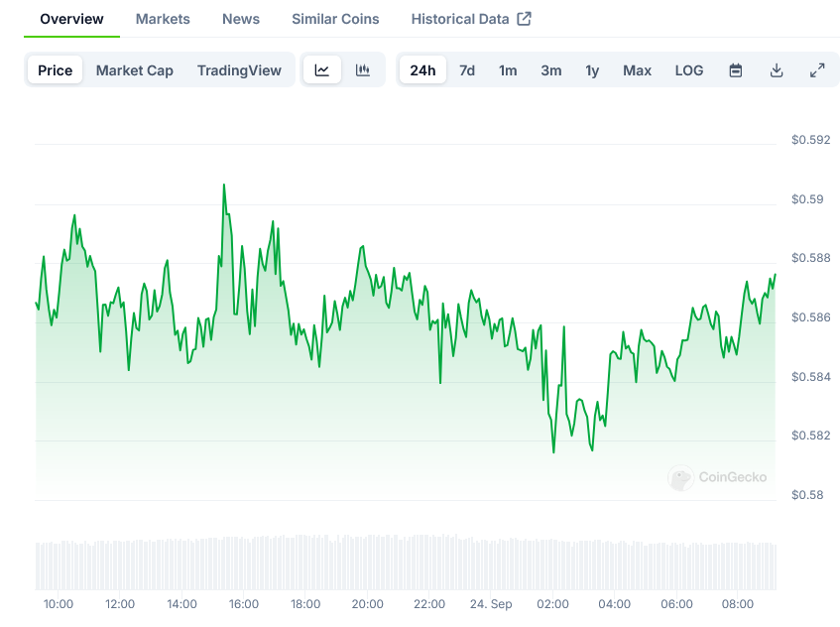The height and width of the screenshot is (627, 840).
Task: Click the volume bars navigator strip
Action: 406,564
